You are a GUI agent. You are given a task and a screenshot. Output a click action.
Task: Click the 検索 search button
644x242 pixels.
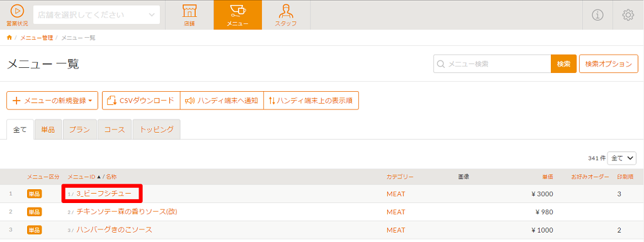pyautogui.click(x=563, y=64)
